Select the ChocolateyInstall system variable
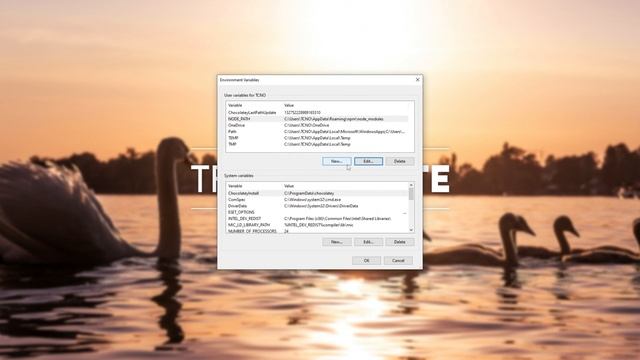Viewport: 640px width, 360px height. click(x=317, y=193)
